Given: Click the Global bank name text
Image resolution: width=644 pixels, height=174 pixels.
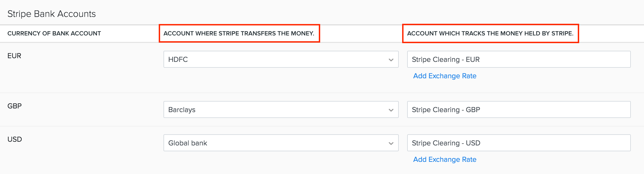Looking at the screenshot, I should coord(188,143).
